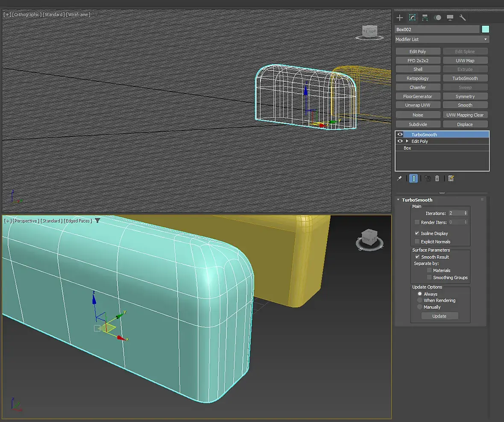Select the When Rendering update option
This screenshot has height=422, width=504.
pos(420,301)
